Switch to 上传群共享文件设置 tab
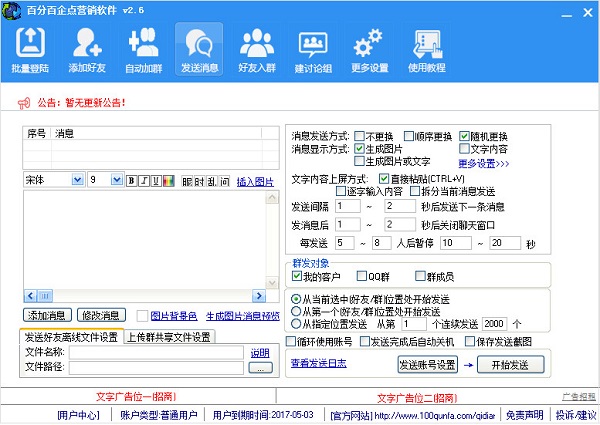The image size is (600, 425). pyautogui.click(x=169, y=337)
